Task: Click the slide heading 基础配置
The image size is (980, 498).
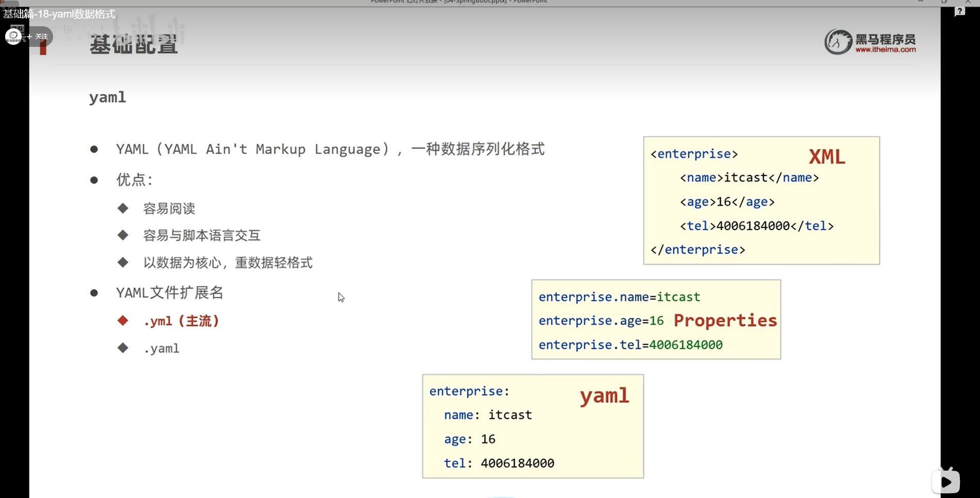Action: click(133, 44)
